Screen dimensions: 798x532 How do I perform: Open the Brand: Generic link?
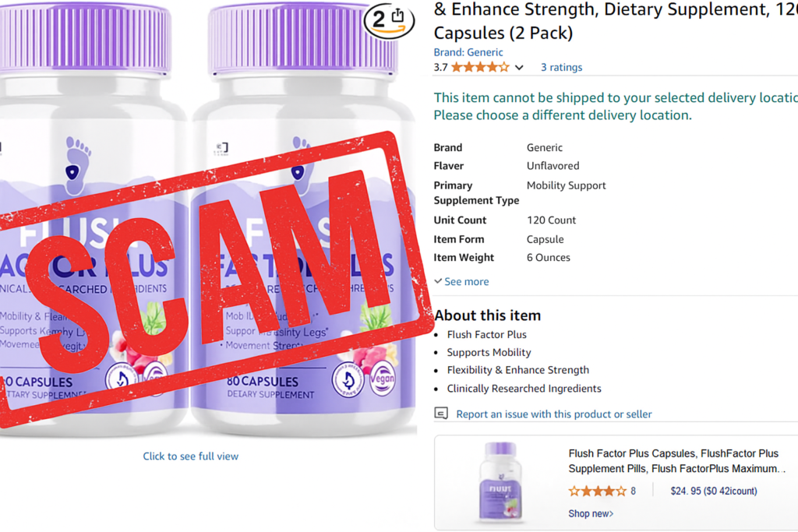point(468,52)
